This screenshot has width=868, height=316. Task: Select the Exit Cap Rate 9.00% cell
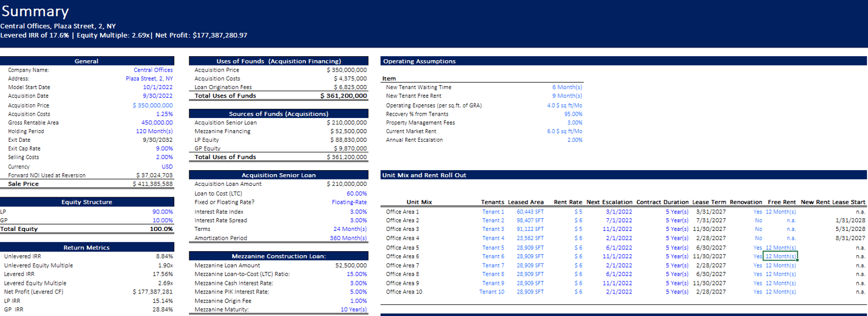click(164, 149)
